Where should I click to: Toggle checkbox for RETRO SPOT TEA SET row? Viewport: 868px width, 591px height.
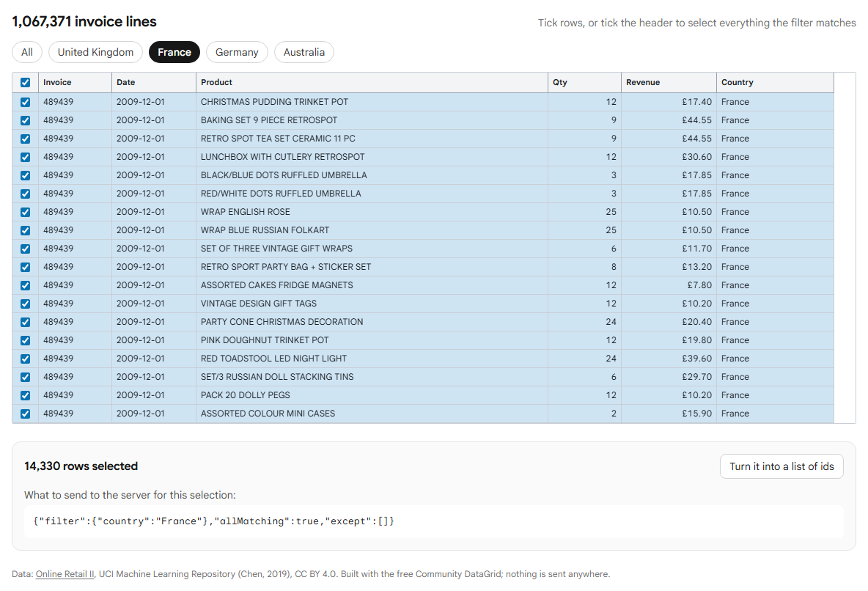coord(25,139)
